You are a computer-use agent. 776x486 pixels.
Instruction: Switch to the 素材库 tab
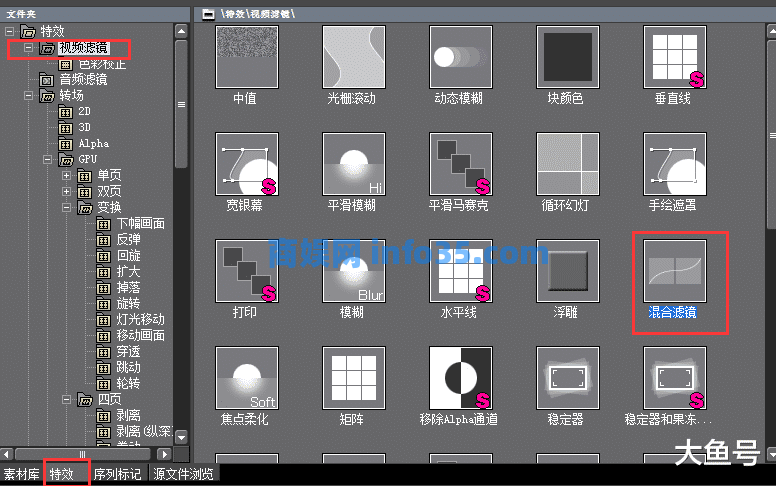(21, 474)
